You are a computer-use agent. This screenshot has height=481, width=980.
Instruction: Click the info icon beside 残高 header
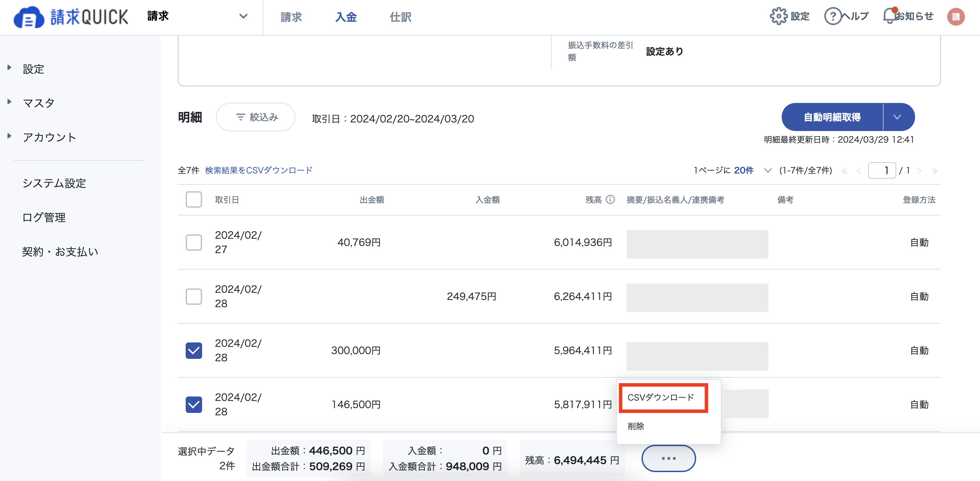coord(610,199)
